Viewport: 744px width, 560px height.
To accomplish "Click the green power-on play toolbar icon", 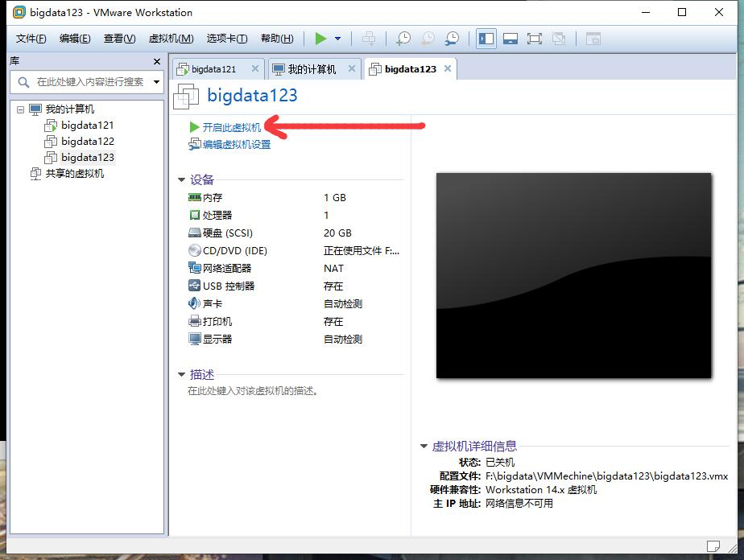I will pos(320,39).
